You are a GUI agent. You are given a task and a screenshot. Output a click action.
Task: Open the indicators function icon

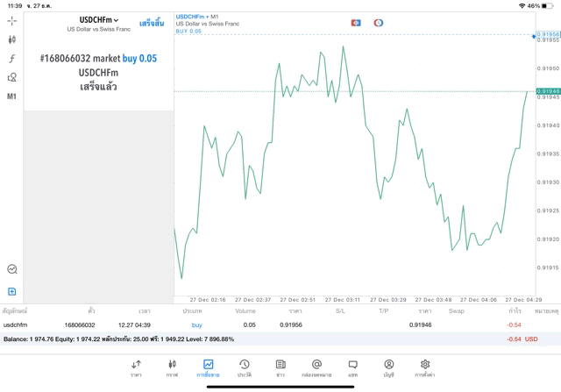coord(12,59)
